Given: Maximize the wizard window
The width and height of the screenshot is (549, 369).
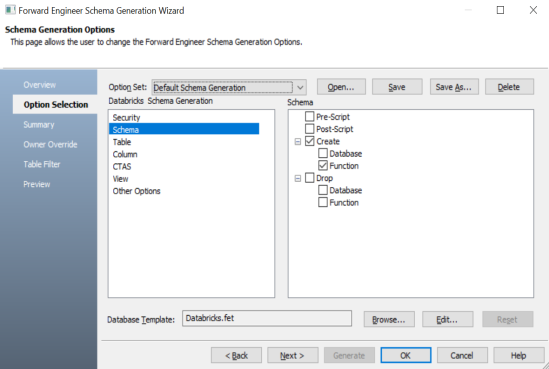Looking at the screenshot, I should point(500,10).
